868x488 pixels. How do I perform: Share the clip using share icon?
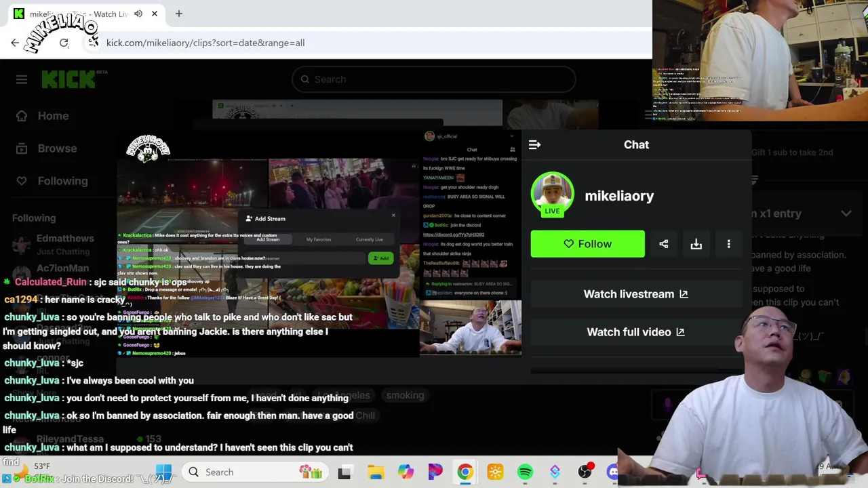(x=664, y=244)
